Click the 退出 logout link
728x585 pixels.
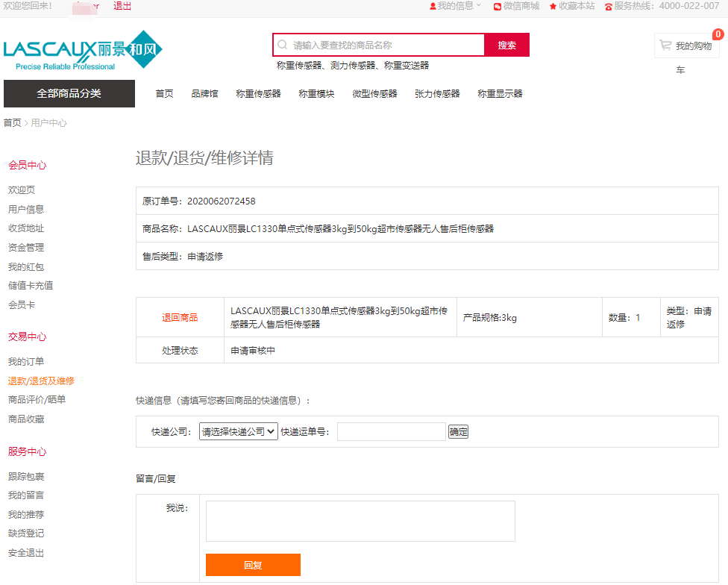(x=122, y=6)
